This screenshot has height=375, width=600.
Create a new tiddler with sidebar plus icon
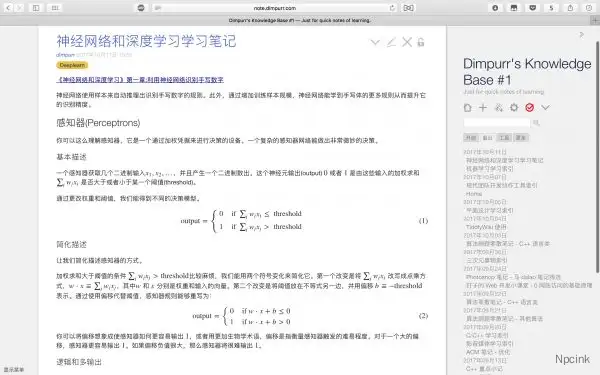pos(483,108)
